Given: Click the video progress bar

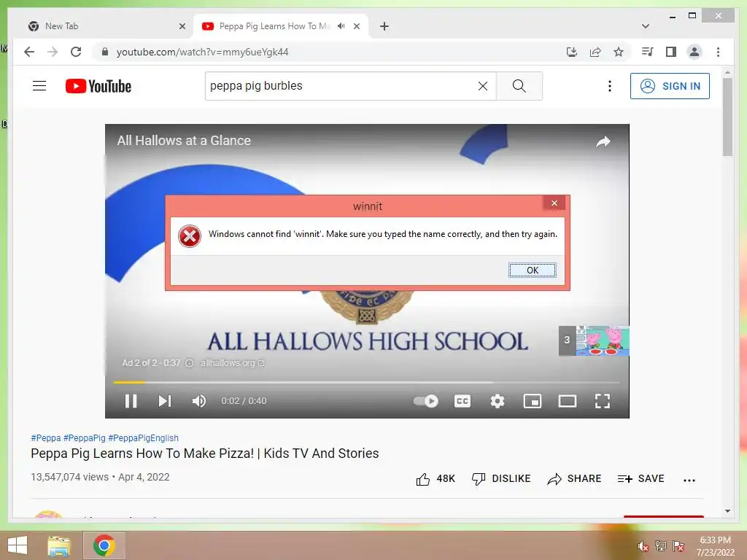Looking at the screenshot, I should pos(366,382).
